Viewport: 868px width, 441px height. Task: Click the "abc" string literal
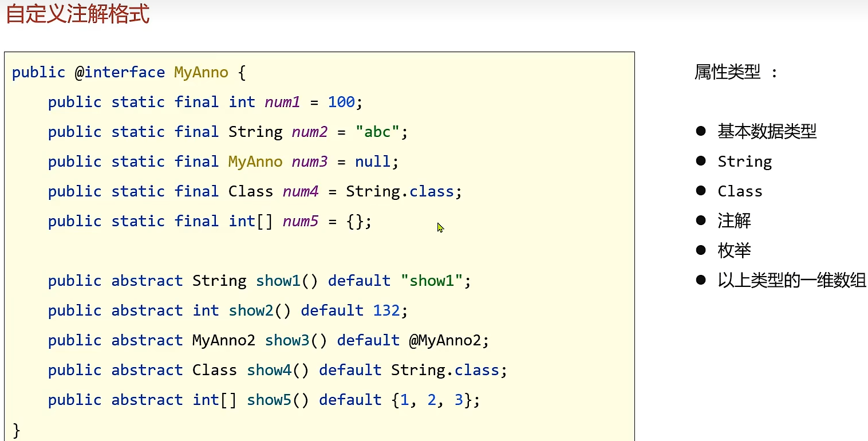[x=377, y=132]
